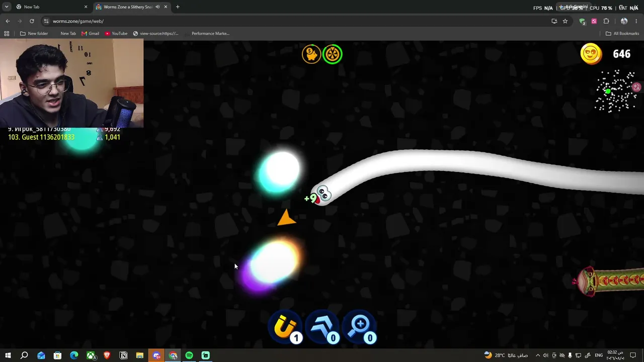Open File Explorer from the taskbar
This screenshot has width=644, height=362.
click(140, 355)
